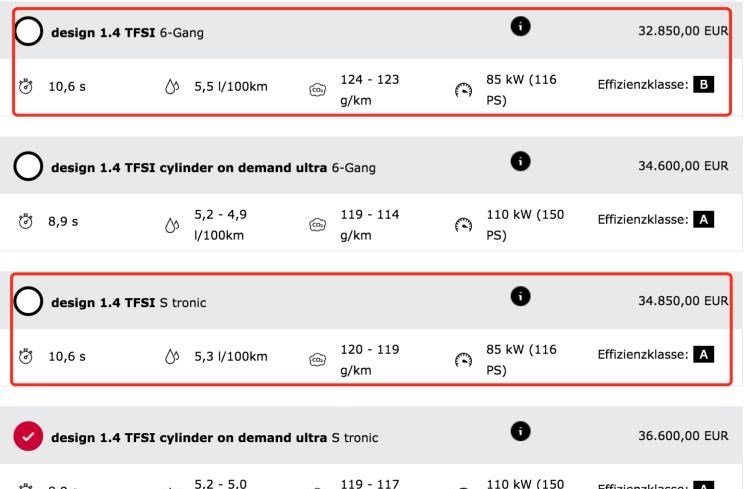Screen dimensions: 744x489
Task: Select design 1.4 TFSI S tronic radio button
Action: 28,302
